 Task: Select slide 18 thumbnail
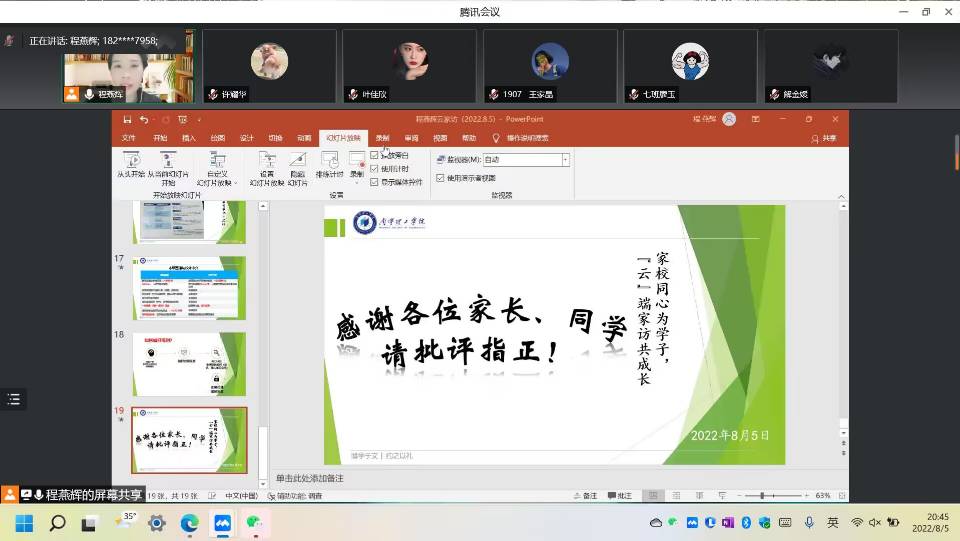(189, 364)
